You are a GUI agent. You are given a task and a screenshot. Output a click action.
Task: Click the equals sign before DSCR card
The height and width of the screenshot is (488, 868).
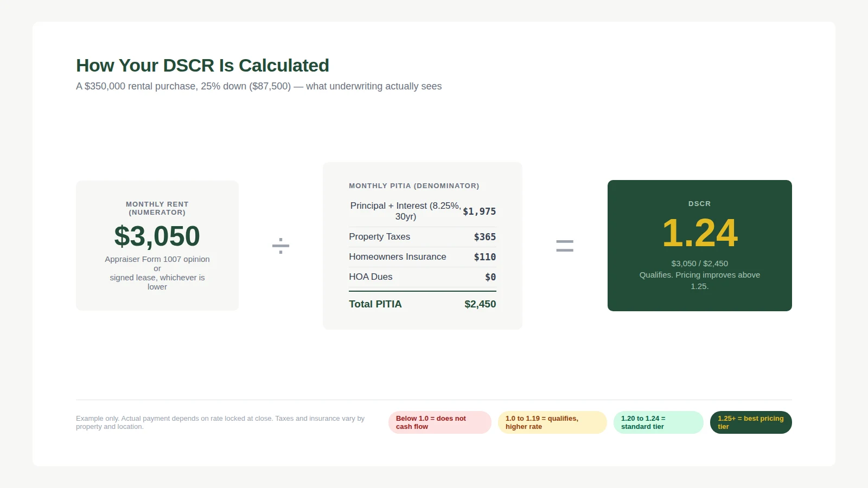pos(565,246)
